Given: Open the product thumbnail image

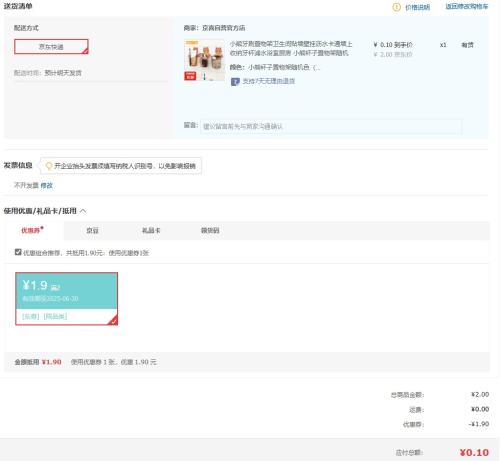Looking at the screenshot, I should click(x=204, y=60).
